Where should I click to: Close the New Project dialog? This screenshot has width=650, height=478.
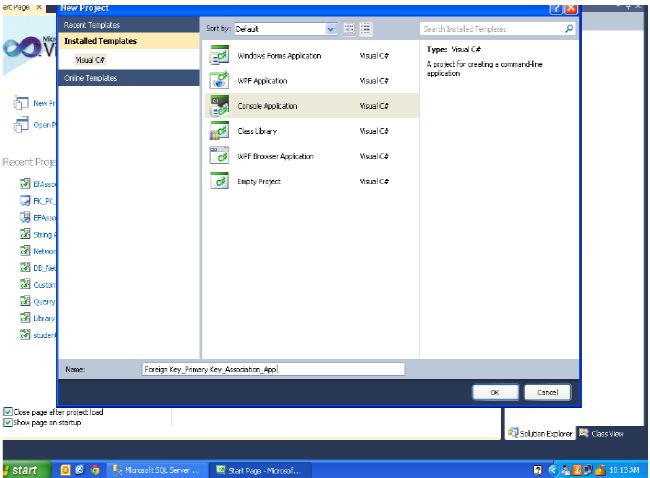pos(571,8)
